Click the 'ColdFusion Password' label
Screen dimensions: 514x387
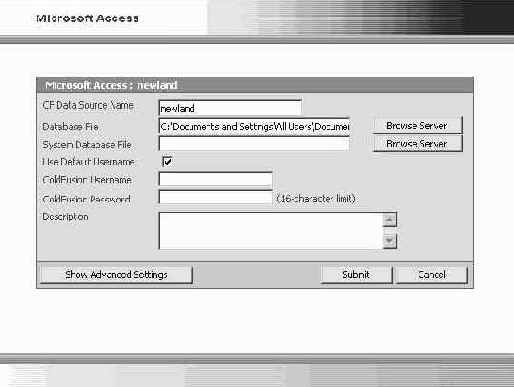pos(86,199)
